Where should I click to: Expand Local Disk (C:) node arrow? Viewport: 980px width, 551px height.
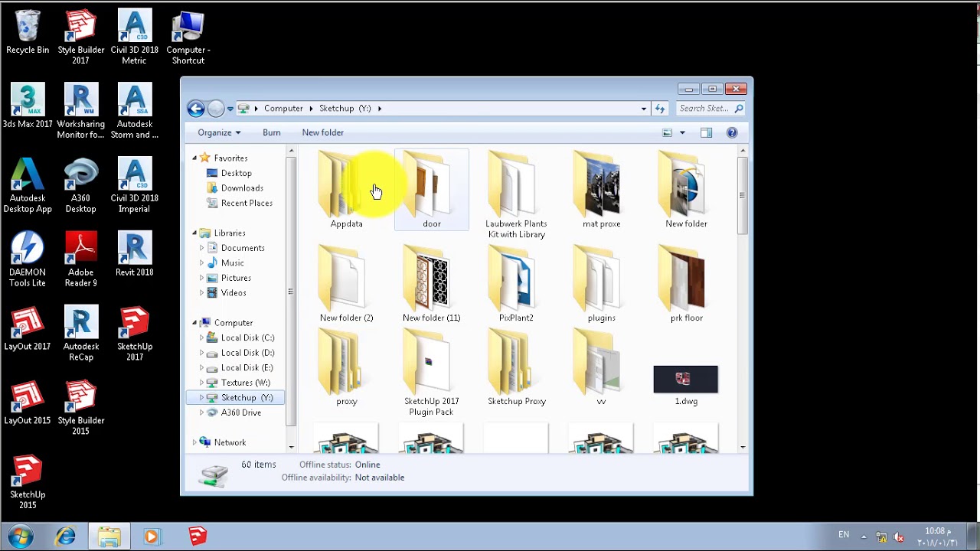201,337
